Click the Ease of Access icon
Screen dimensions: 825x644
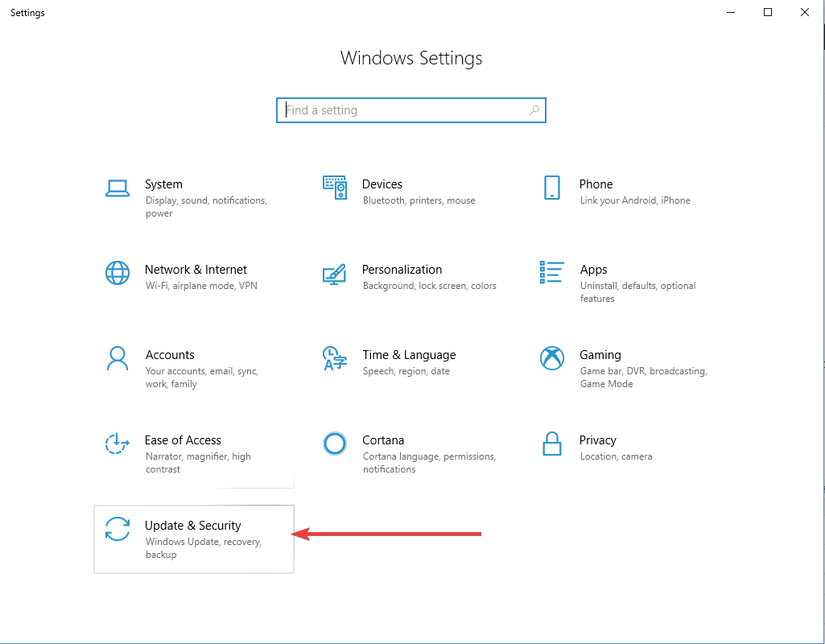point(118,444)
